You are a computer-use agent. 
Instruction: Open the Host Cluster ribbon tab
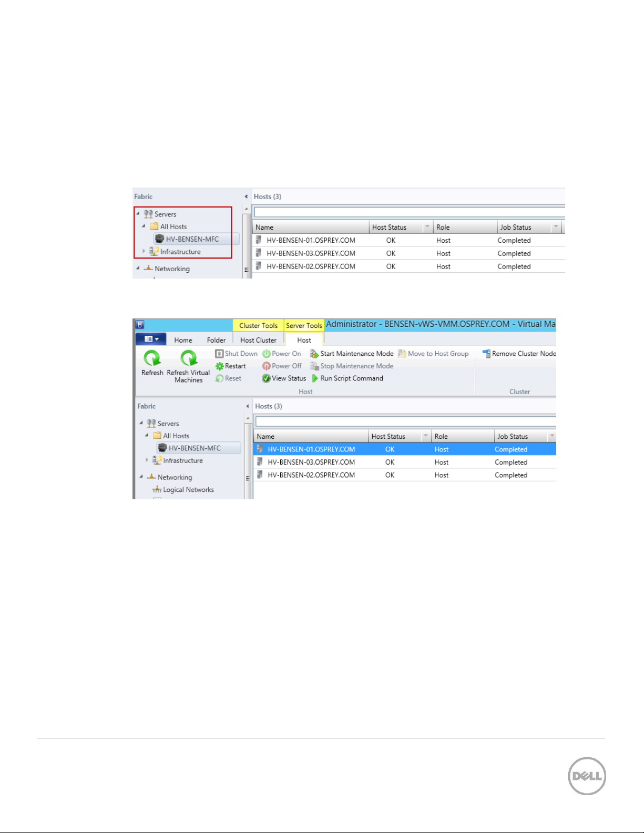[x=258, y=340]
